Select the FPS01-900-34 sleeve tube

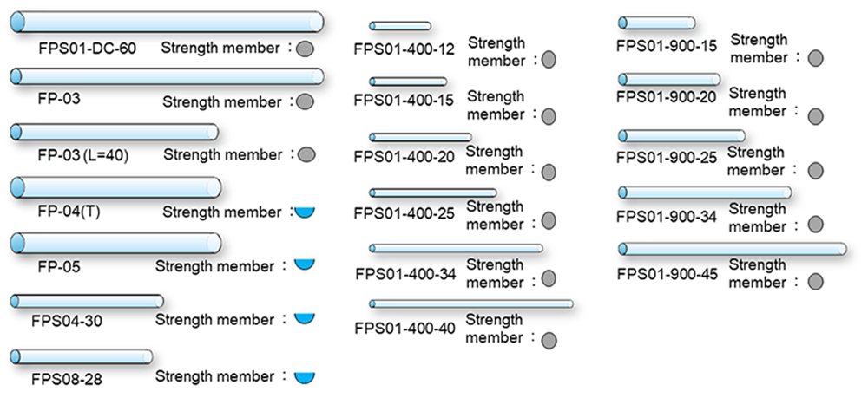[705, 192]
